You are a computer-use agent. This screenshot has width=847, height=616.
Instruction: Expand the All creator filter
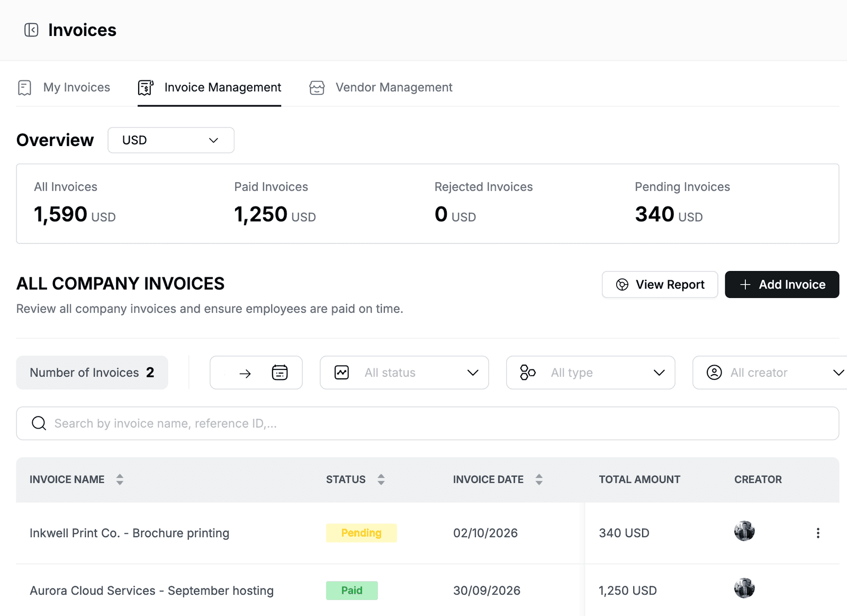[x=770, y=373]
